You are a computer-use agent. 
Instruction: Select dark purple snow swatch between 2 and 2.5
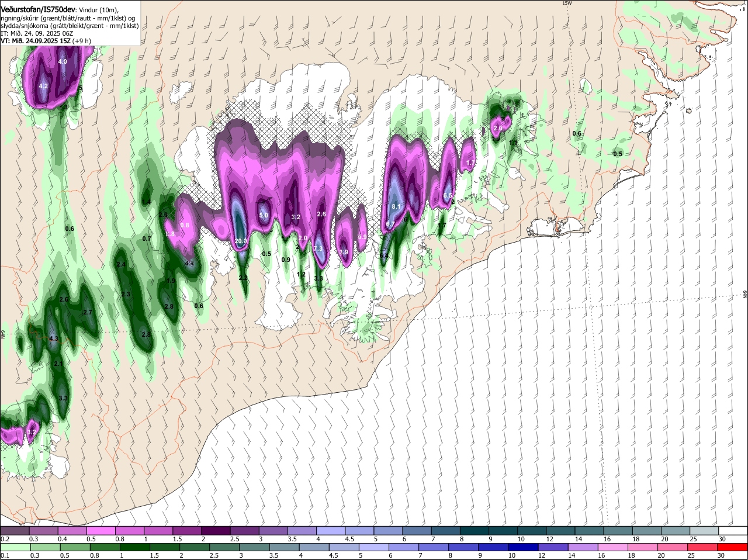click(215, 531)
